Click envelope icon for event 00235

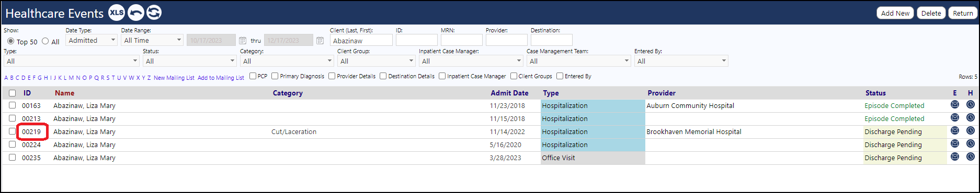click(955, 157)
